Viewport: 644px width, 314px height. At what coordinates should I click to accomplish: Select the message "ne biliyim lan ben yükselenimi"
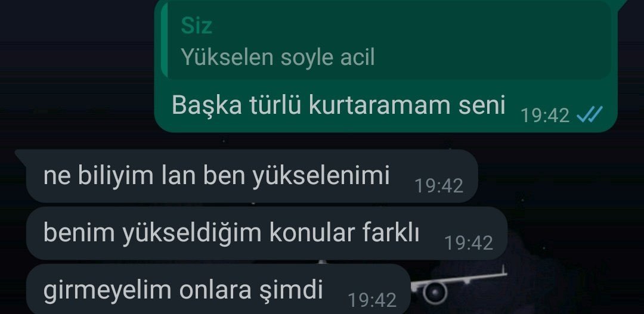tap(252, 176)
